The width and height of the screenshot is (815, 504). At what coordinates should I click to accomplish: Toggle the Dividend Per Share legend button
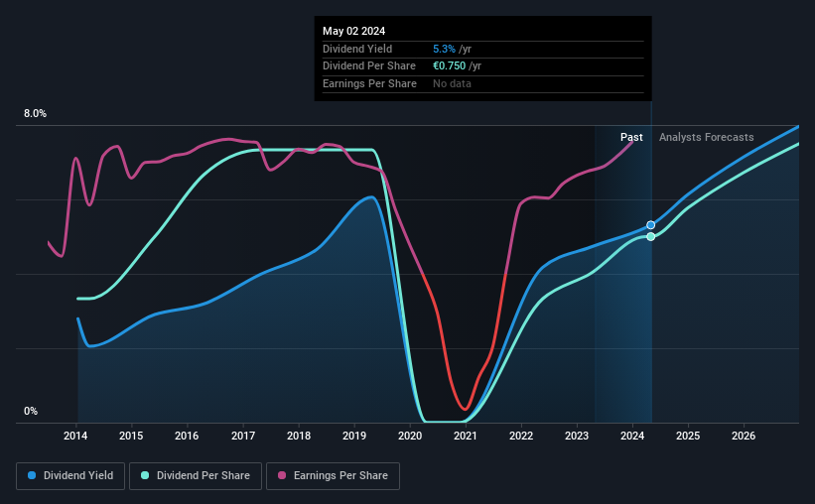click(196, 476)
